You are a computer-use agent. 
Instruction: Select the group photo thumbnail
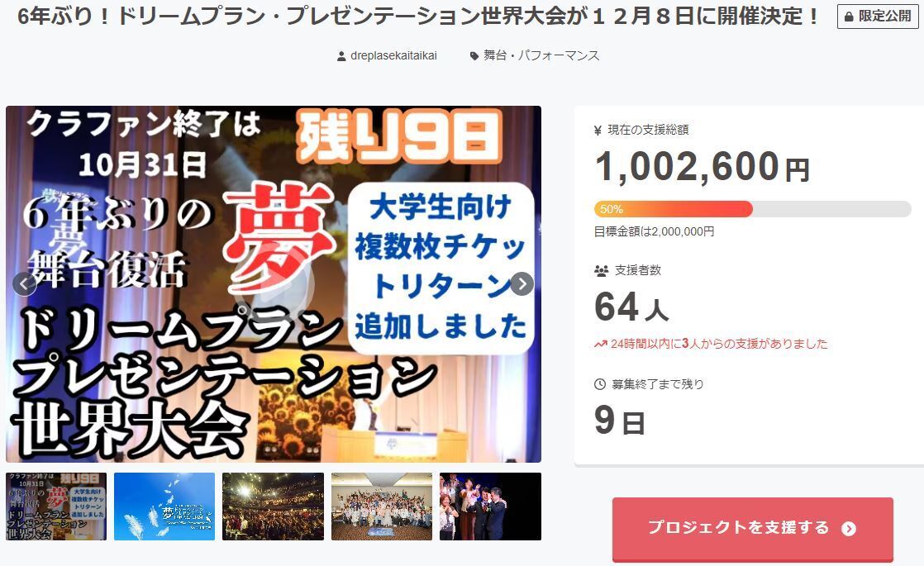[382, 507]
